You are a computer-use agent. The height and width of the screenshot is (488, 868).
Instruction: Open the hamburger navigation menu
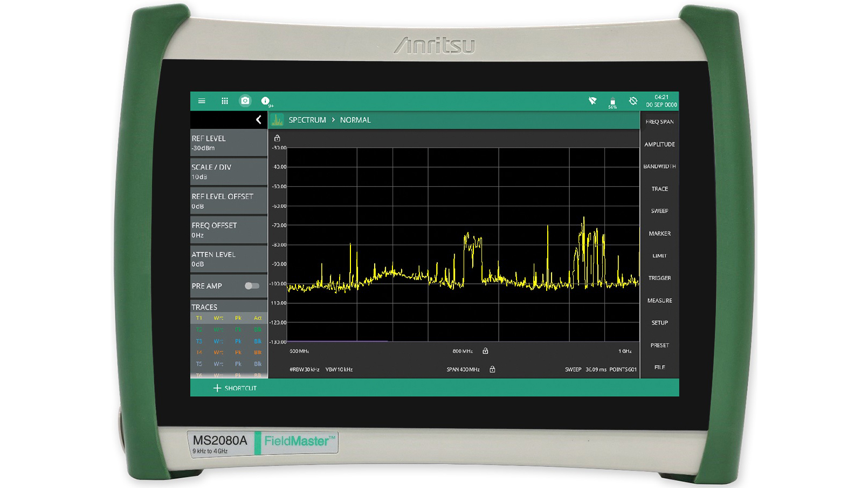[202, 101]
